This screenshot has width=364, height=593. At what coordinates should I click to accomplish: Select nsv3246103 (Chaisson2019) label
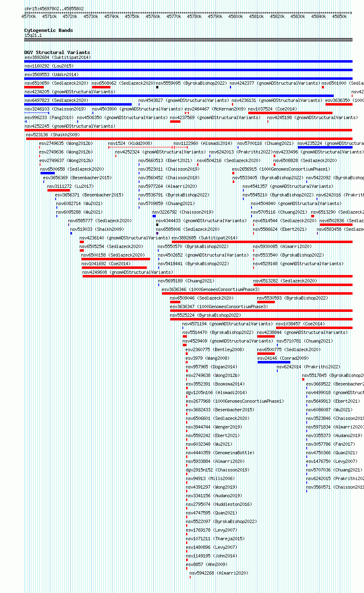(55, 109)
